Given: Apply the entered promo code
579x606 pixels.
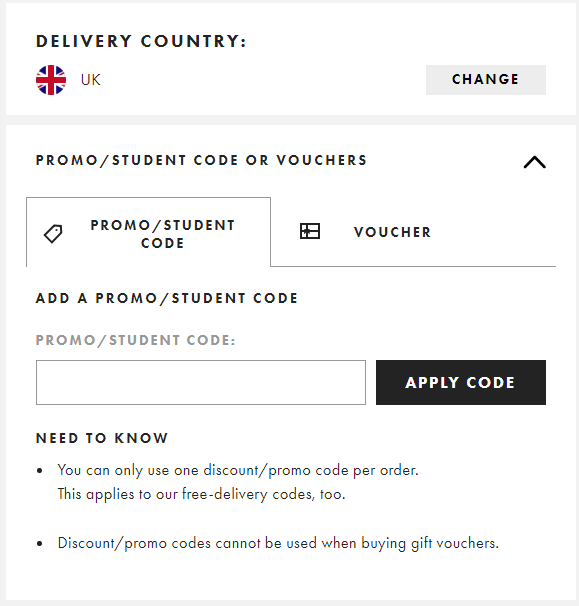Looking at the screenshot, I should pyautogui.click(x=461, y=383).
